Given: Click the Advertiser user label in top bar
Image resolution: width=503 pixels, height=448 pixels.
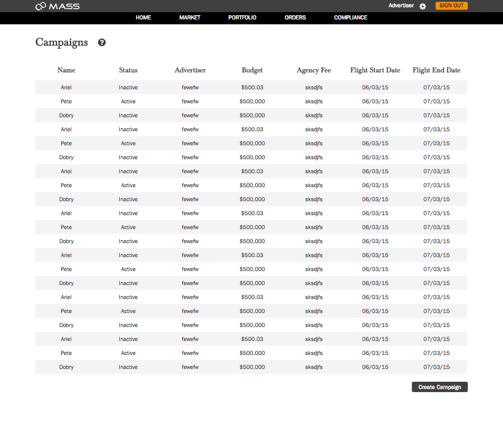Looking at the screenshot, I should point(401,5).
